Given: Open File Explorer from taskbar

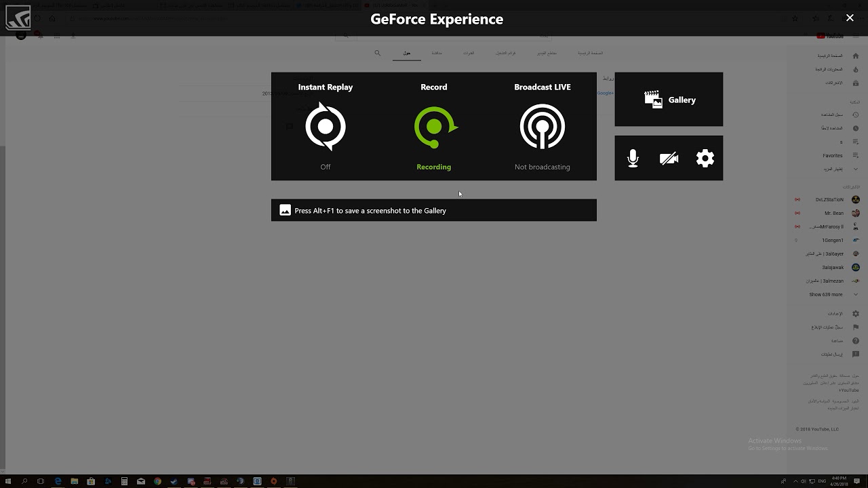Looking at the screenshot, I should click(x=74, y=481).
